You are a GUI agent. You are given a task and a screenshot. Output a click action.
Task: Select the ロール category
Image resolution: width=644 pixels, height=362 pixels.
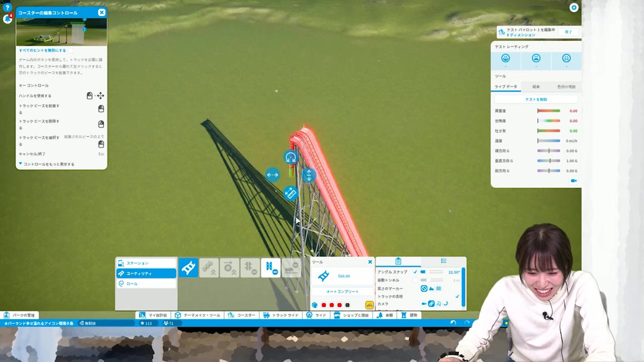pos(147,284)
